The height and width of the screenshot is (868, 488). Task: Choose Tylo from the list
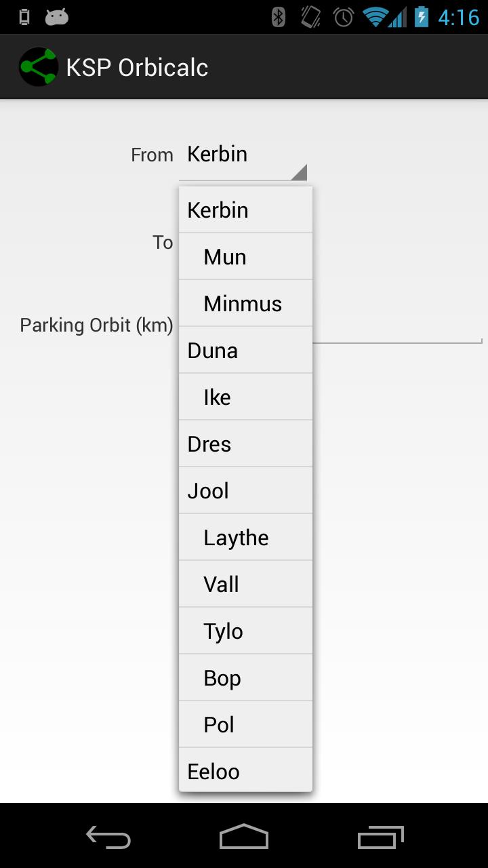(245, 631)
